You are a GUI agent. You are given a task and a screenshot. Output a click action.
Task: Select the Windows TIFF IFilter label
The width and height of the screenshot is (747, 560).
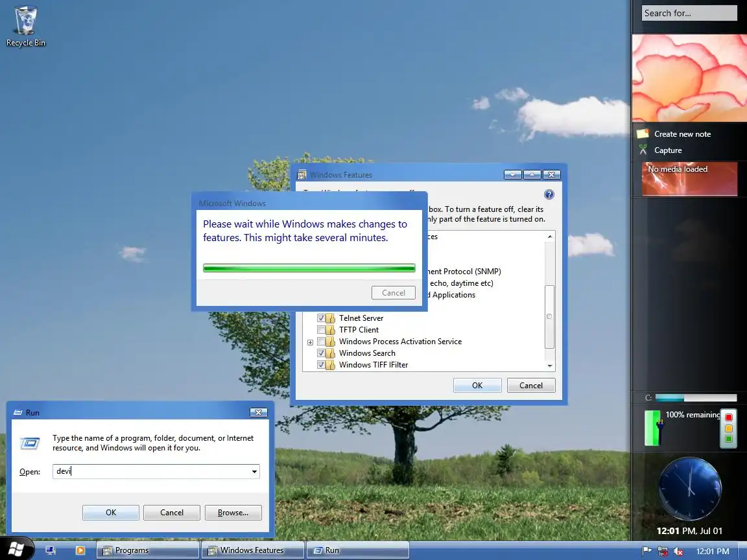373,365
